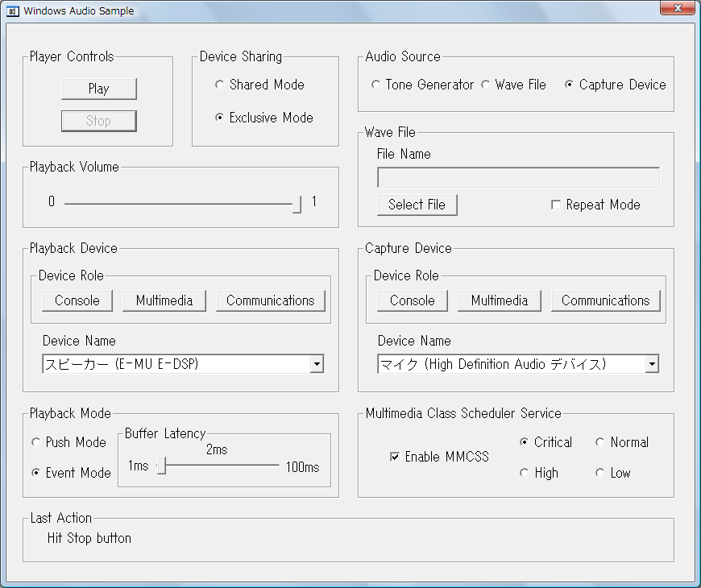This screenshot has height=588, width=701.
Task: Toggle Enable MMCSS checkbox
Action: coord(395,458)
